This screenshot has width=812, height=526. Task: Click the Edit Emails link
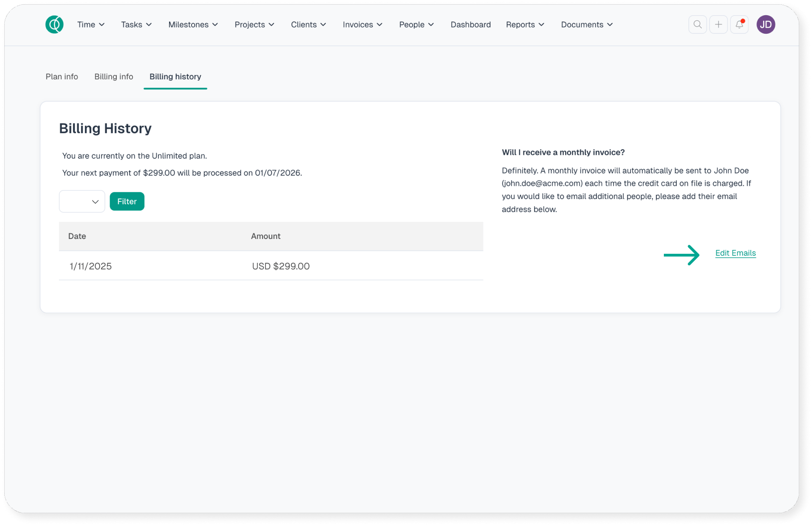pyautogui.click(x=735, y=253)
